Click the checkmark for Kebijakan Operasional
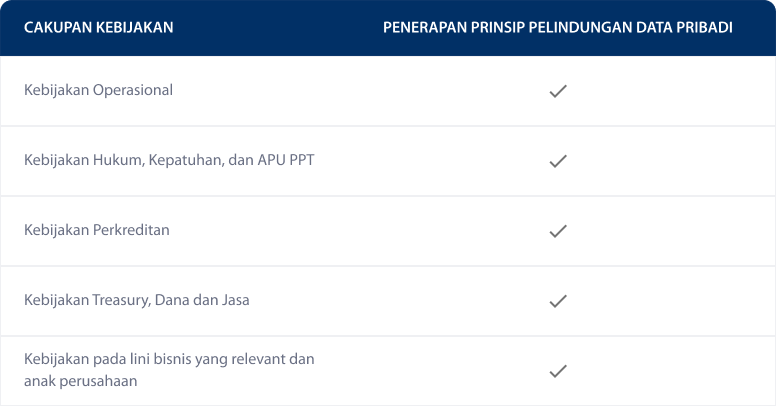Image resolution: width=776 pixels, height=406 pixels. pos(558,91)
